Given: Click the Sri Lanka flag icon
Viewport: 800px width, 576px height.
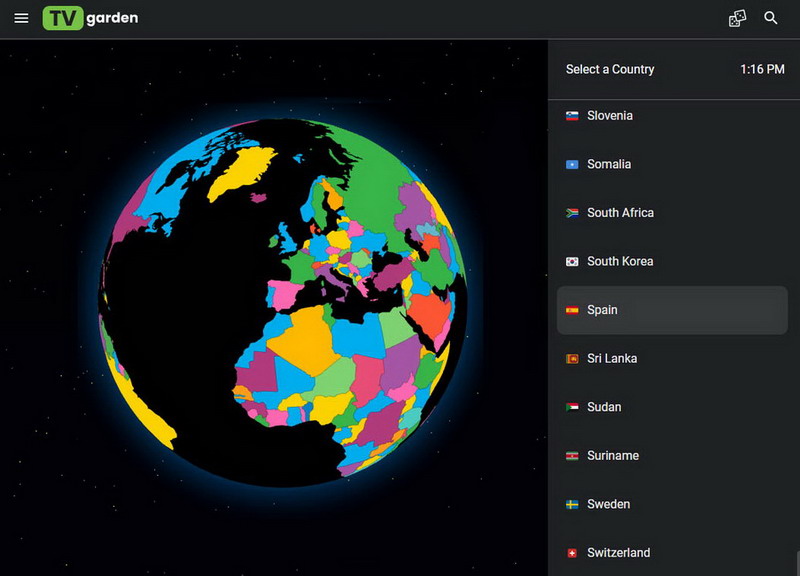Looking at the screenshot, I should pyautogui.click(x=572, y=359).
